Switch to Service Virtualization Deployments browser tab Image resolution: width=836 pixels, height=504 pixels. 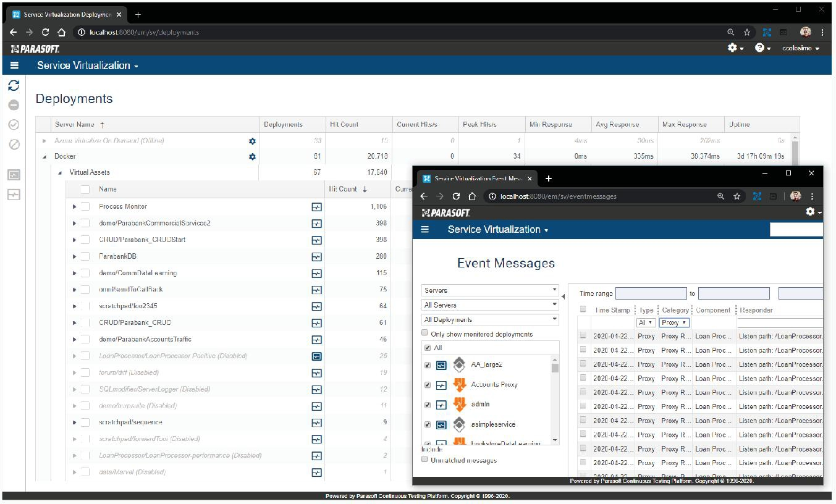click(x=67, y=14)
